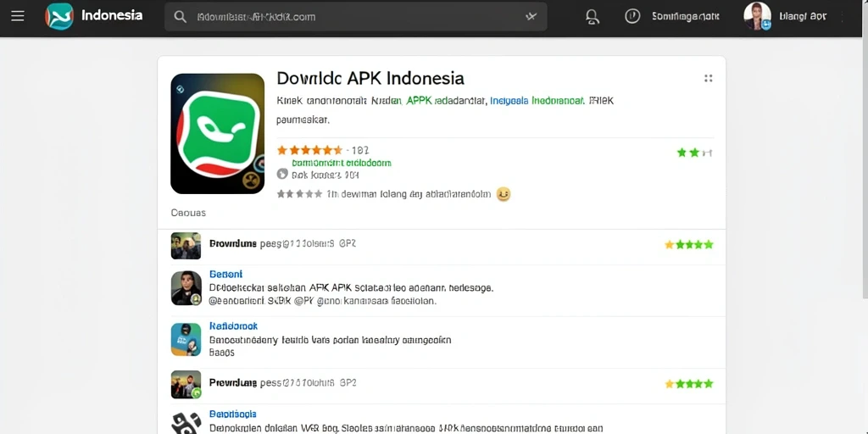Screen dimensions: 868x434
Task: Click the large green app icon
Action: 218,133
